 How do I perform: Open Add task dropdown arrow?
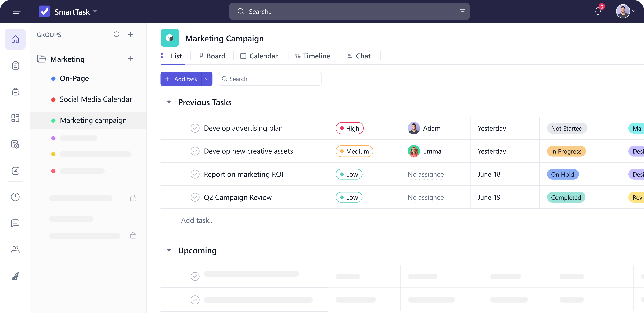pyautogui.click(x=207, y=79)
